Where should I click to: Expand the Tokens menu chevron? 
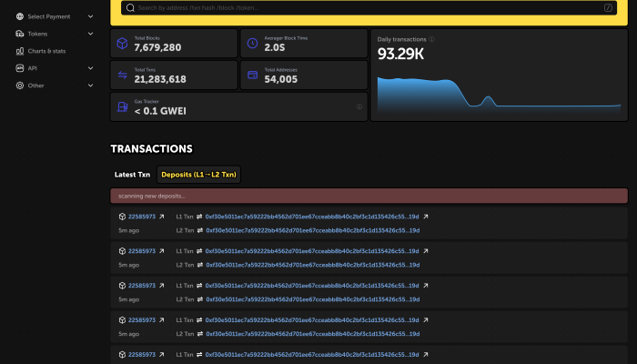pyautogui.click(x=90, y=34)
